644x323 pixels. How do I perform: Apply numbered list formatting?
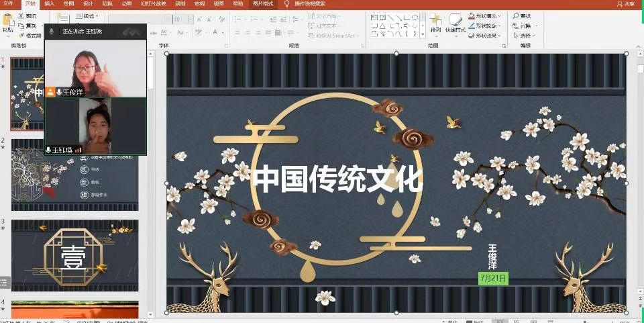254,19
